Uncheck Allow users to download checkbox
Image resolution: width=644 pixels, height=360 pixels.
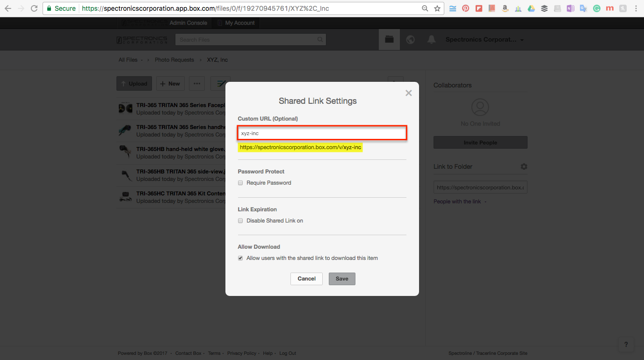coord(240,258)
